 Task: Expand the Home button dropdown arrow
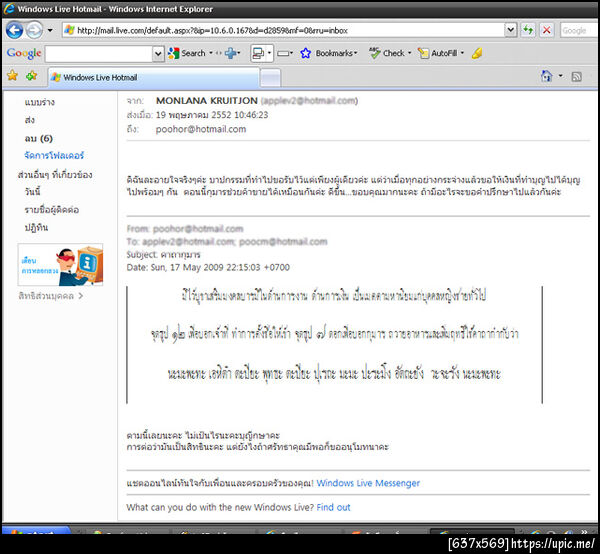561,76
